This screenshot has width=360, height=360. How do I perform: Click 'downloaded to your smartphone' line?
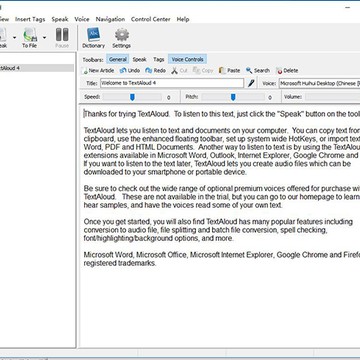(165, 172)
